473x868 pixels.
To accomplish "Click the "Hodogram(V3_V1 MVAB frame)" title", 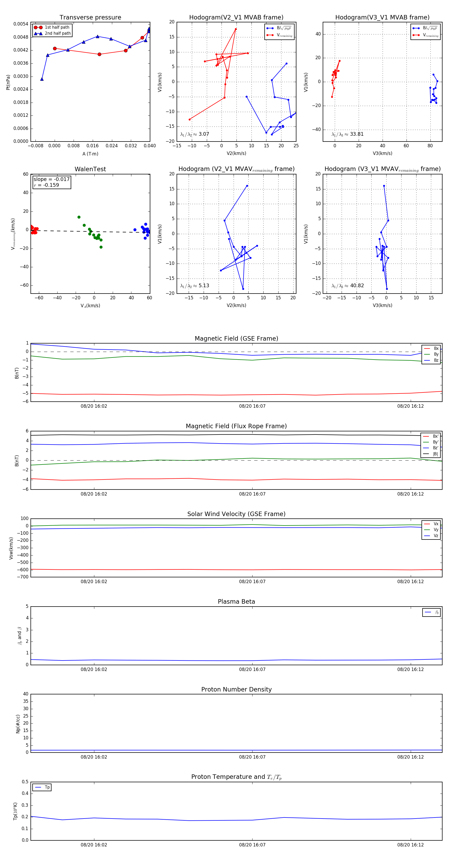I will tap(382, 18).
